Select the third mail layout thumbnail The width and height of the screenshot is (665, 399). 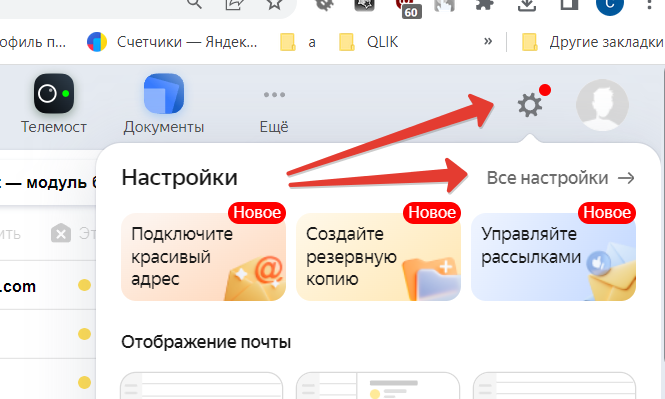pyautogui.click(x=554, y=385)
